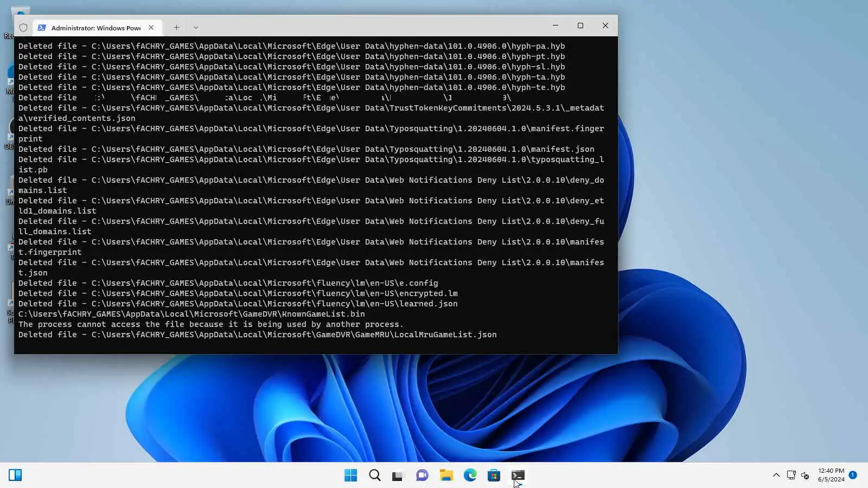Image resolution: width=868 pixels, height=488 pixels.
Task: Launch Microsoft Edge from the taskbar
Action: [470, 476]
